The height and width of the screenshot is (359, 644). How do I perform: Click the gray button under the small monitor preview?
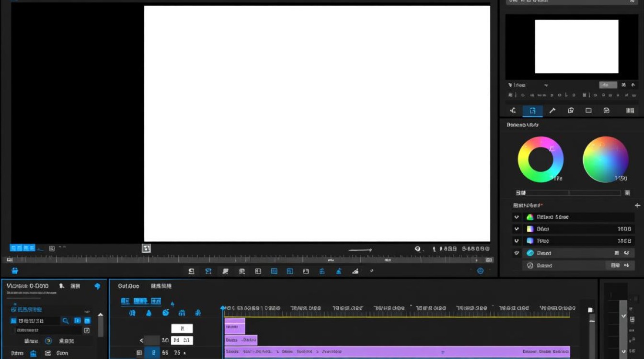tap(608, 85)
